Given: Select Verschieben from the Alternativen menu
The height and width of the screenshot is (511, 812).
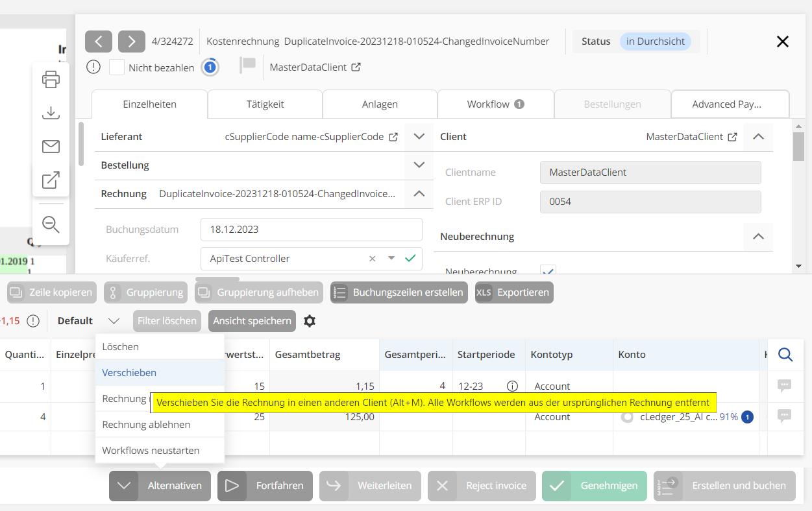Looking at the screenshot, I should pos(129,373).
